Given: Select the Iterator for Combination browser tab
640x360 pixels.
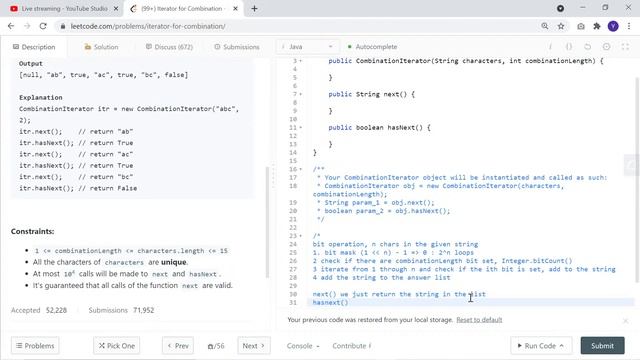Looking at the screenshot, I should pyautogui.click(x=182, y=9).
